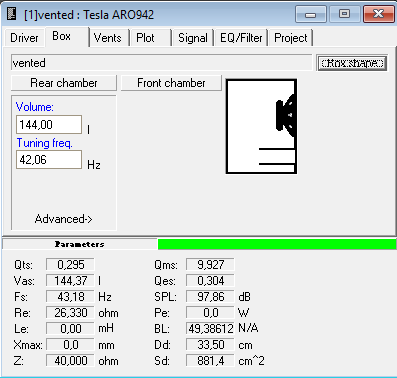The height and width of the screenshot is (378, 397).
Task: Click the Pe value 0,0
Action: pyautogui.click(x=210, y=313)
